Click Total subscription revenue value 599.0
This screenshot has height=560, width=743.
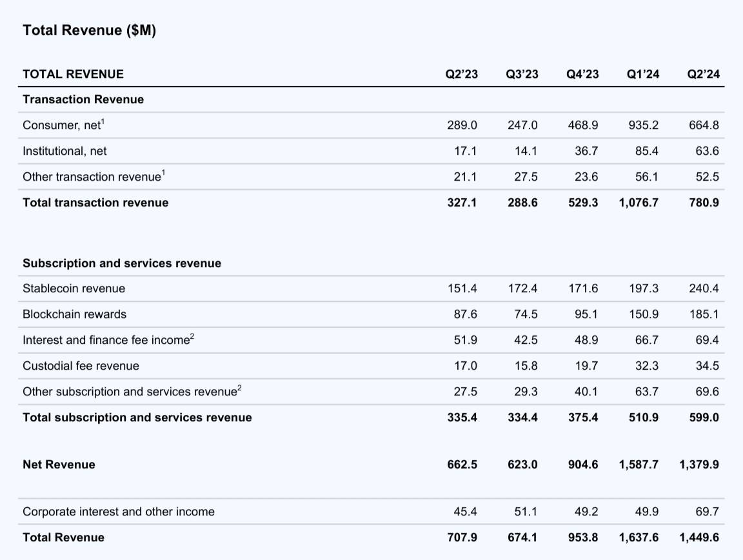pos(704,417)
